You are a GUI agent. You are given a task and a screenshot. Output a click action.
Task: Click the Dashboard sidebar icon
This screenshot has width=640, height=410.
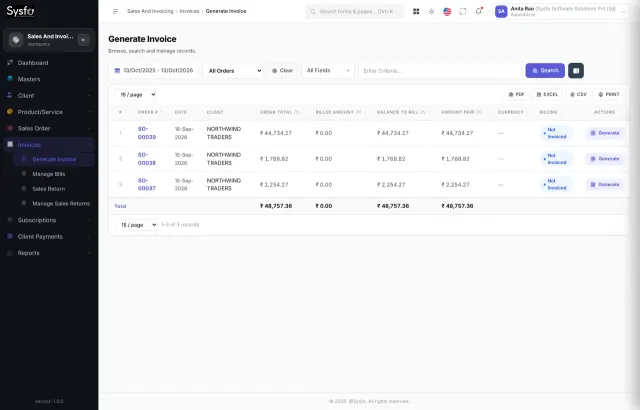coord(10,62)
